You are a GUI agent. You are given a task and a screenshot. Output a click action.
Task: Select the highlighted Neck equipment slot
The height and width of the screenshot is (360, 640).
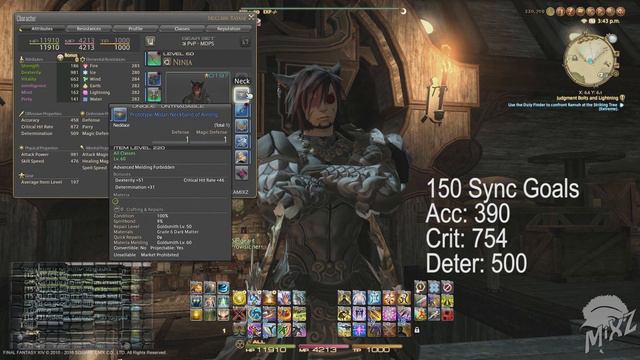[242, 95]
